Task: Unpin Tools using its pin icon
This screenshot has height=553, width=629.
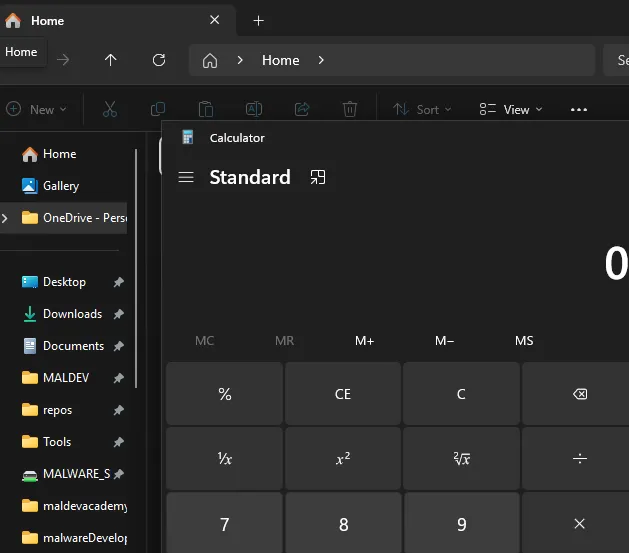Action: click(118, 442)
